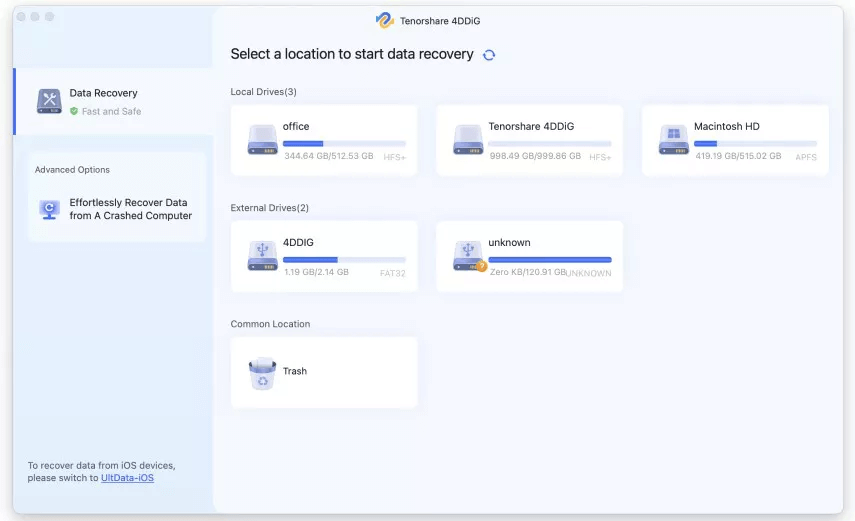Click the office drive icon
The width and height of the screenshot is (855, 521).
pos(262,140)
